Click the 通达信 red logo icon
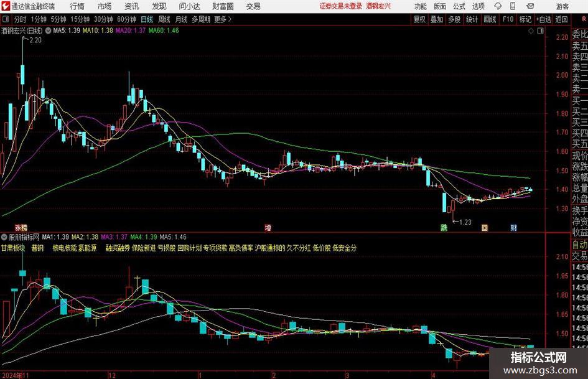Screen dimensions: 588x379 (x=5, y=6)
